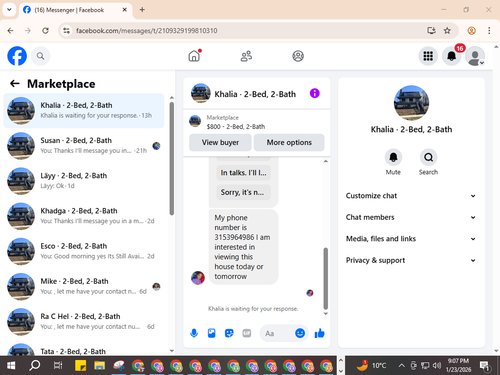Choose a sticker icon in the composer
This screenshot has height=375, width=500.
[229, 333]
